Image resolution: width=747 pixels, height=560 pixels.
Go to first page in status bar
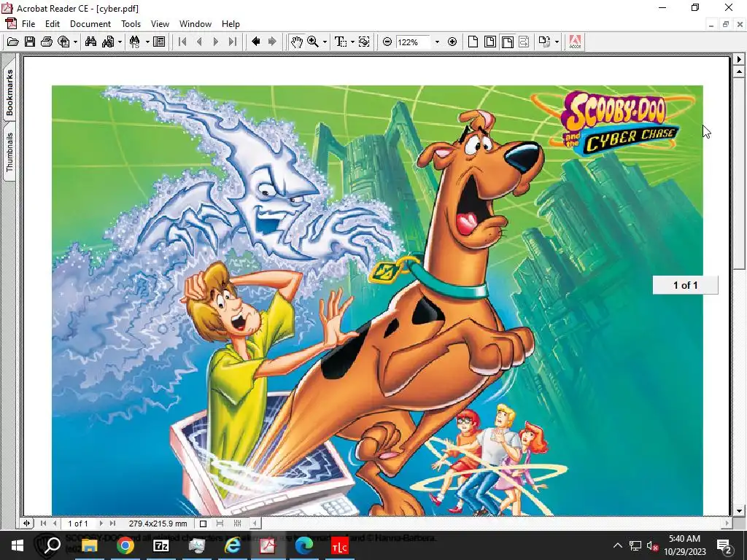[x=43, y=524]
